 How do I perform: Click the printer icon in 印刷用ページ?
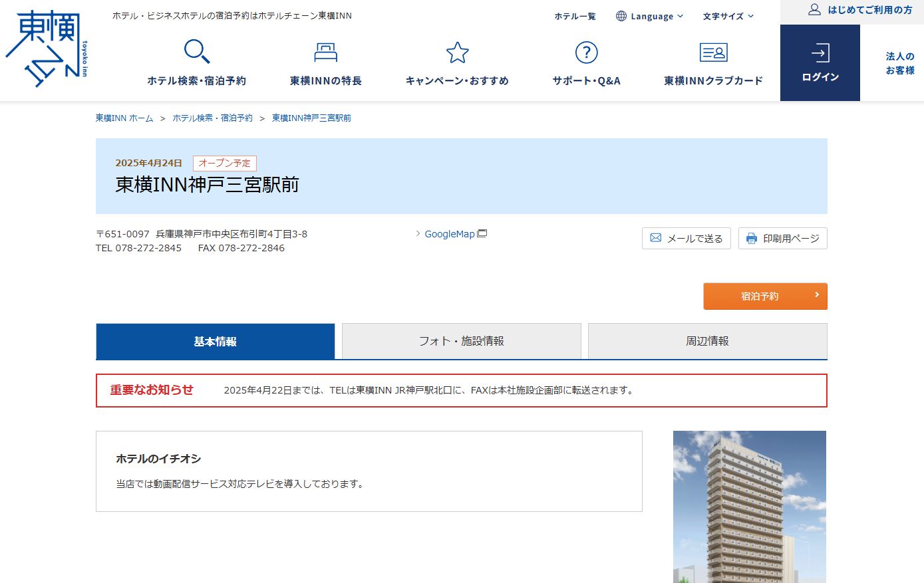752,239
